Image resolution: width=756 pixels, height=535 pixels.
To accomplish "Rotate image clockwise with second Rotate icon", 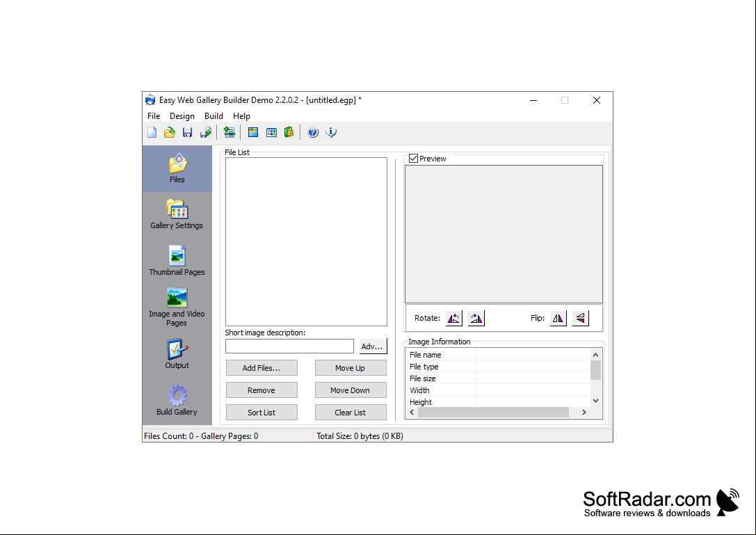I will click(x=476, y=319).
